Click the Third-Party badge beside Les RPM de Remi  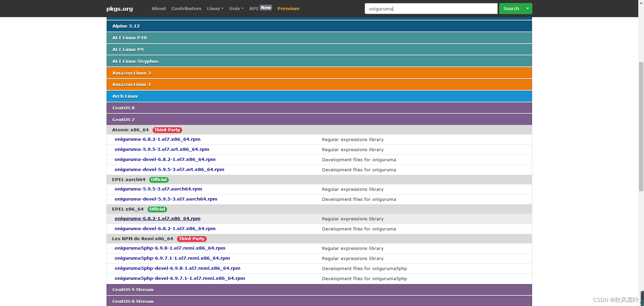192,239
